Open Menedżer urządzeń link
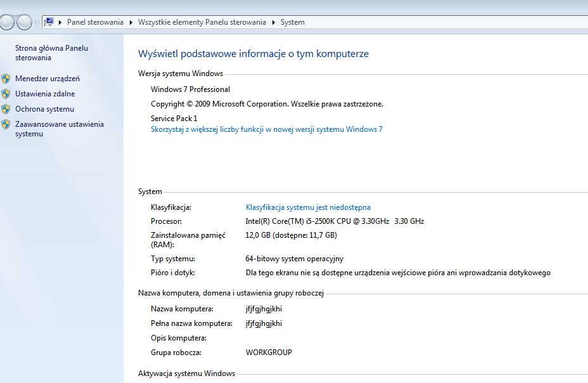Viewport: 588px width, 383px height. click(48, 79)
